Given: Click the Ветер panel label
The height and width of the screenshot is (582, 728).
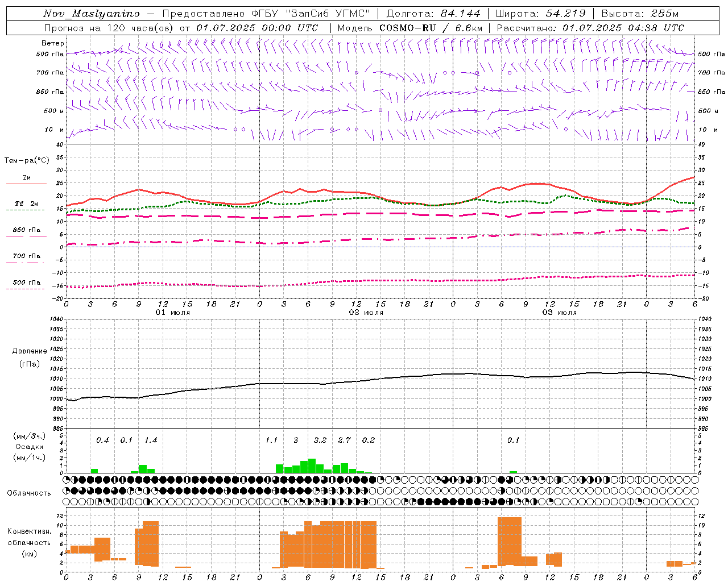Looking at the screenshot, I should 52,43.
